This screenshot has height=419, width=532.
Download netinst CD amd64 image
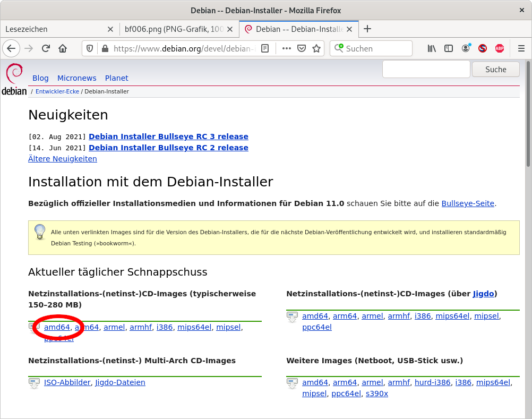[57, 327]
